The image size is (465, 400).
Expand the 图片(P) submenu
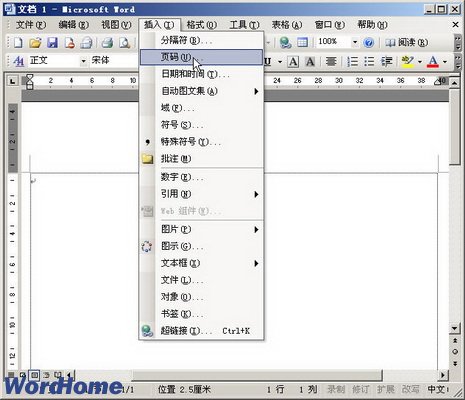[201, 229]
